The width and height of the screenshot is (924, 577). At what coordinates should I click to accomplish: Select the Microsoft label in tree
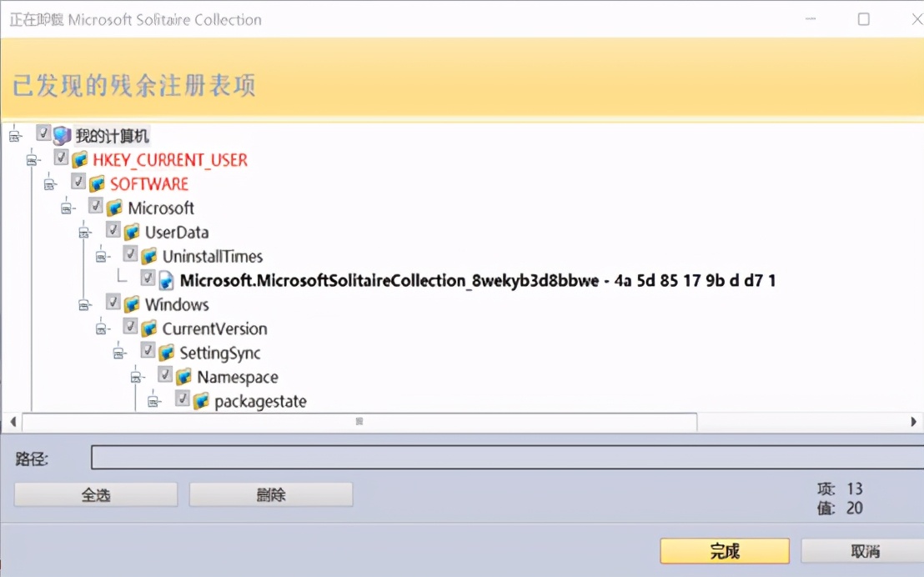click(x=161, y=208)
